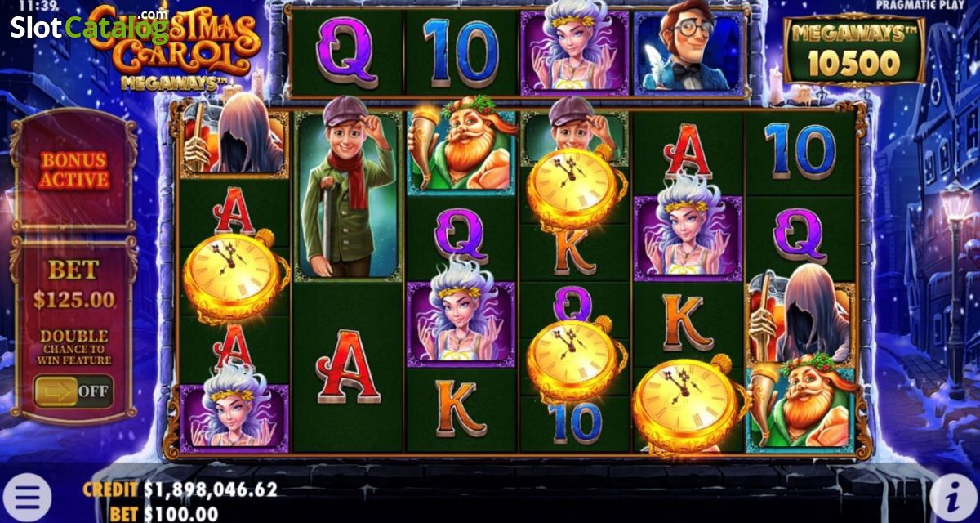Image resolution: width=980 pixels, height=523 pixels.
Task: Click the blue 10 at top of reel six
Action: [x=800, y=151]
